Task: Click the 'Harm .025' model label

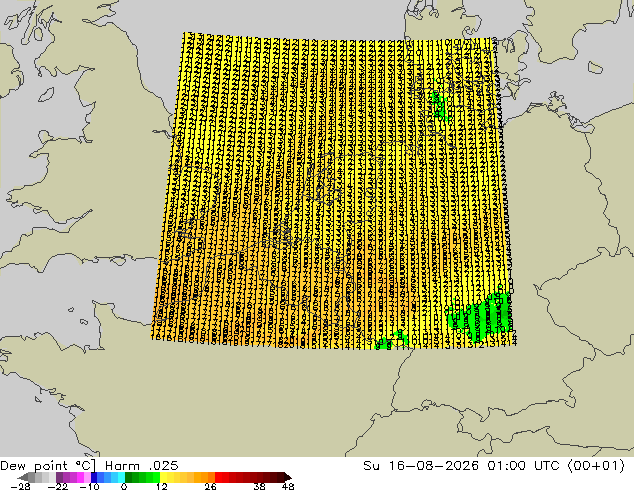Action: (142, 466)
